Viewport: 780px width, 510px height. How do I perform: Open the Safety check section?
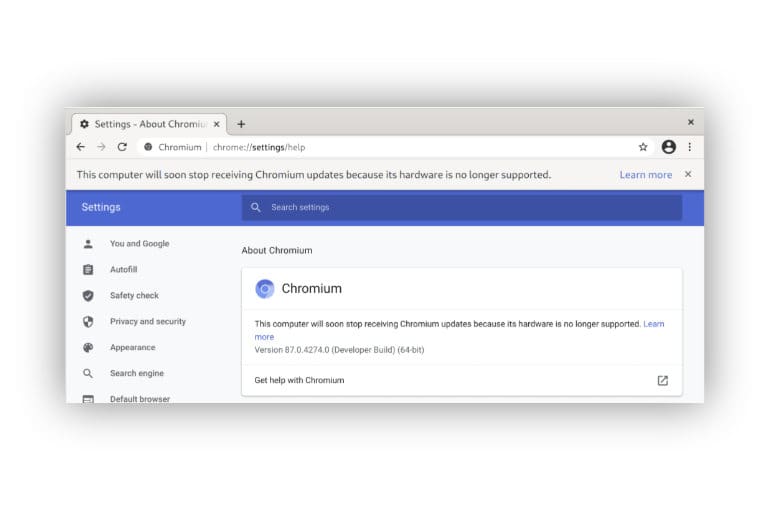134,295
